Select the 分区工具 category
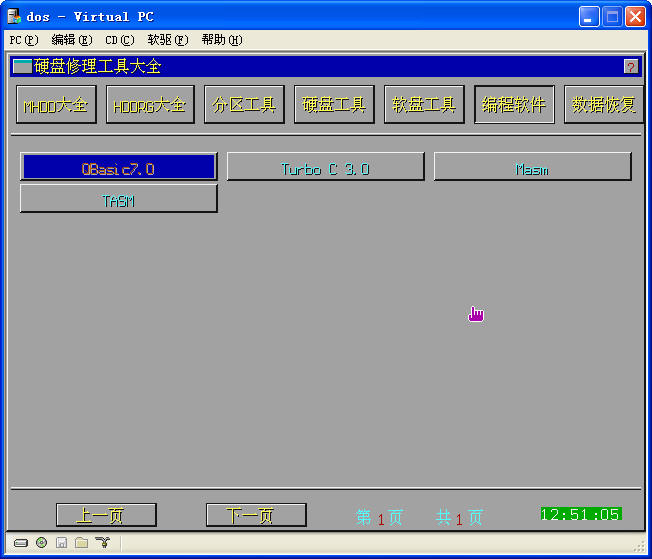 (x=244, y=104)
